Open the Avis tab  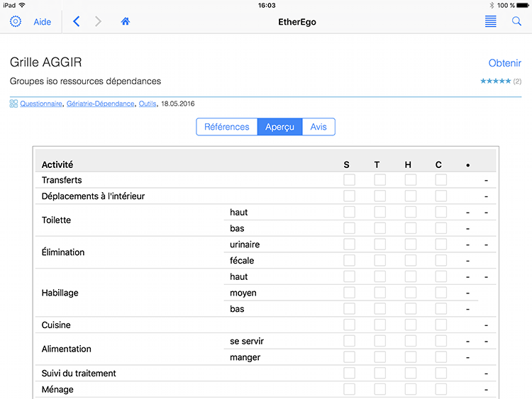318,127
